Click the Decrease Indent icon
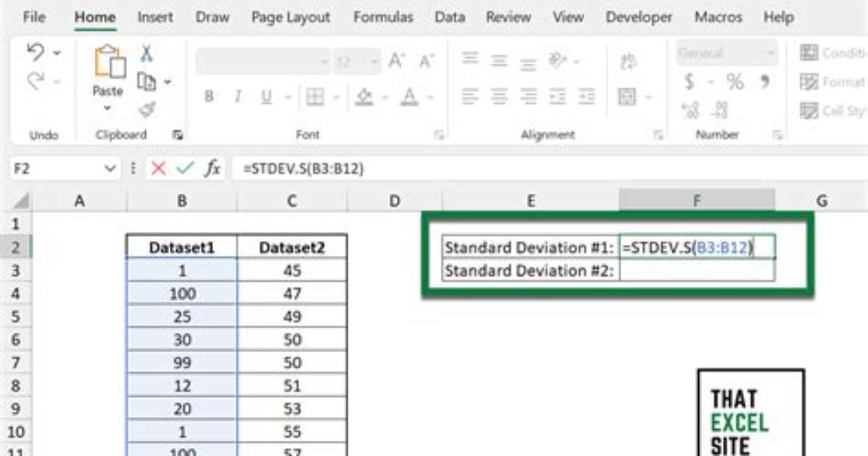This screenshot has width=868, height=456. tap(557, 97)
